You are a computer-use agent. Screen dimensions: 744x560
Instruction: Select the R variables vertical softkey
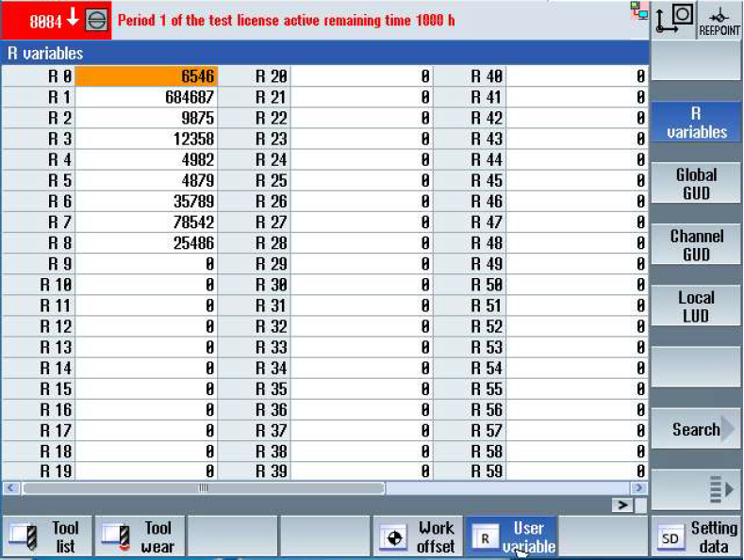[x=696, y=122]
